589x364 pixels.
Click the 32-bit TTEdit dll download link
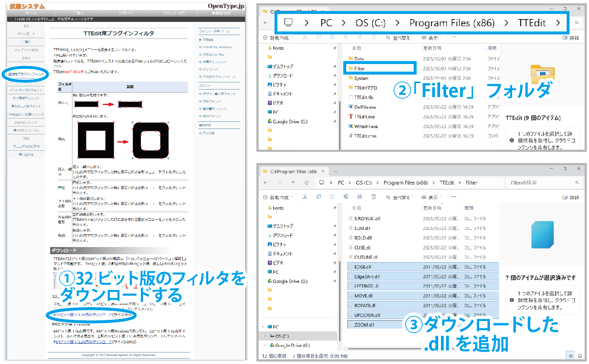click(92, 315)
